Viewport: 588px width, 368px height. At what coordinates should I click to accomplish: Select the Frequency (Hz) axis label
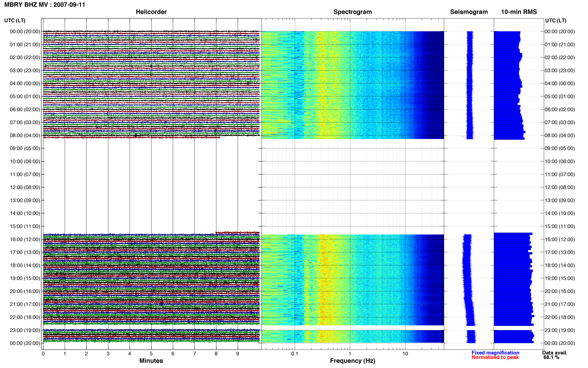pos(352,361)
